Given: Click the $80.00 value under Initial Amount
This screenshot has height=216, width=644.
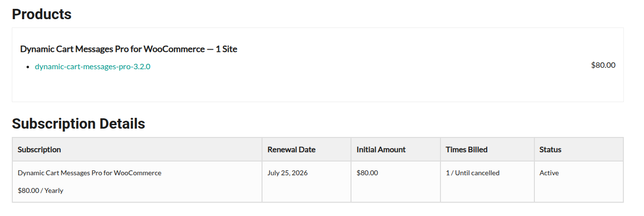Looking at the screenshot, I should click(x=367, y=173).
